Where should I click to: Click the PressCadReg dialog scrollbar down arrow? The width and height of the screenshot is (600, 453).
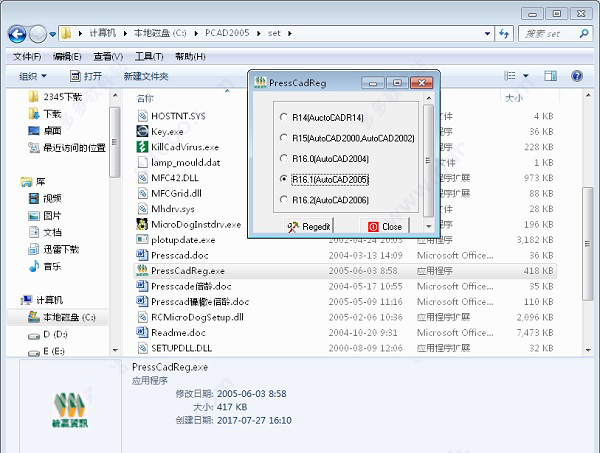tap(429, 226)
